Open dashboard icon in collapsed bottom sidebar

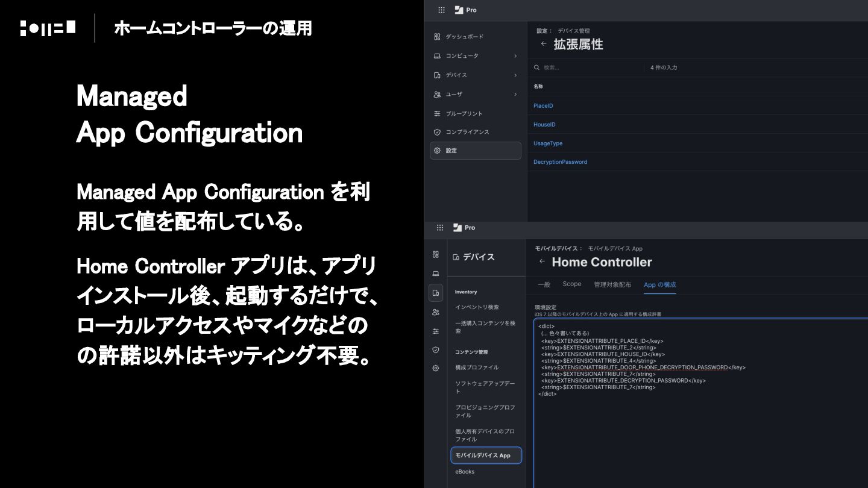tap(436, 254)
